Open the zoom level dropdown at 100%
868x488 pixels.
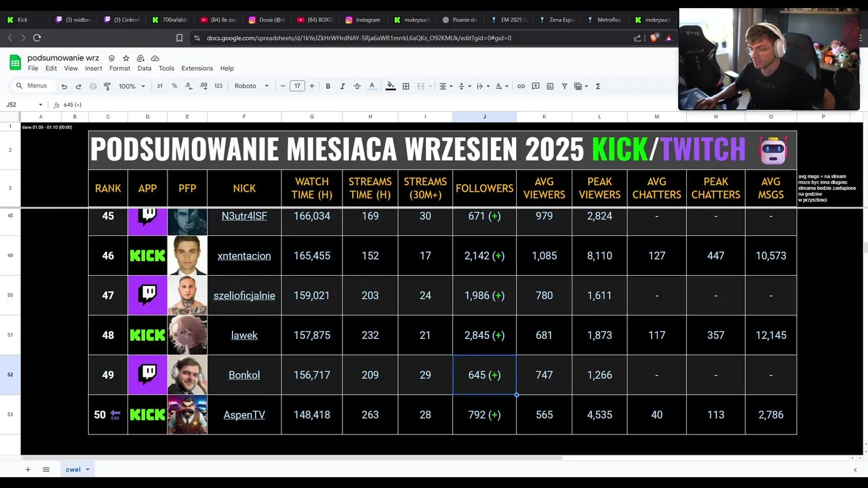tap(132, 86)
